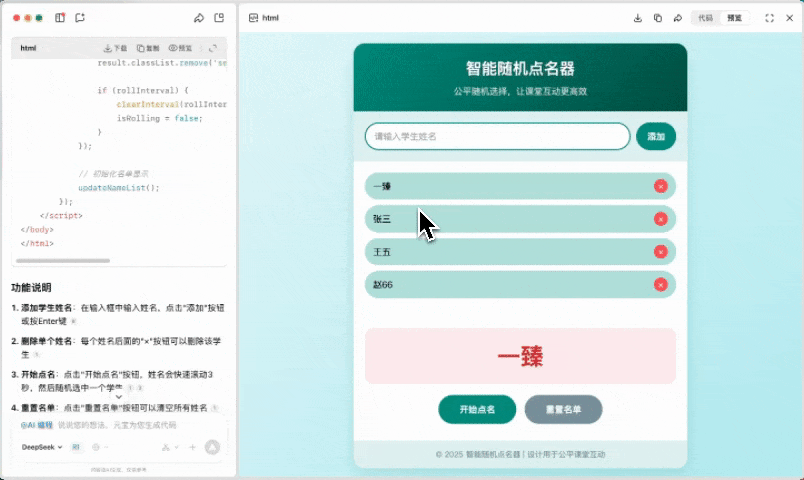Viewport: 804px width, 480px height.
Task: Select the 赵66 name row
Action: (520, 285)
